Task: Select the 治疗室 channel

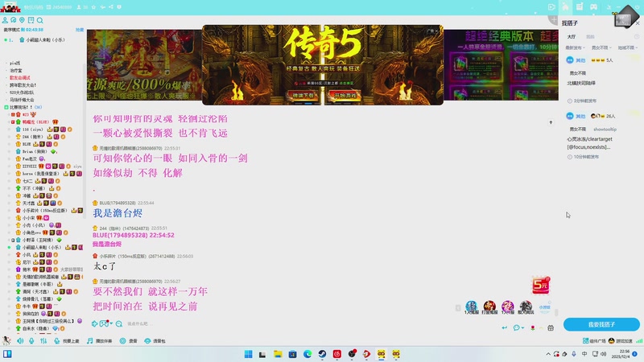Action: pos(16,70)
